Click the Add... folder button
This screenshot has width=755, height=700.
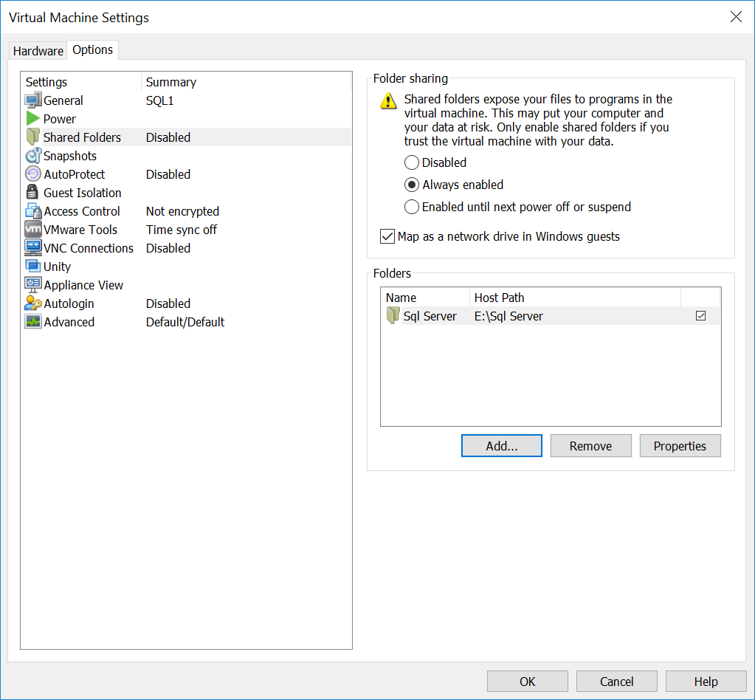tap(502, 446)
